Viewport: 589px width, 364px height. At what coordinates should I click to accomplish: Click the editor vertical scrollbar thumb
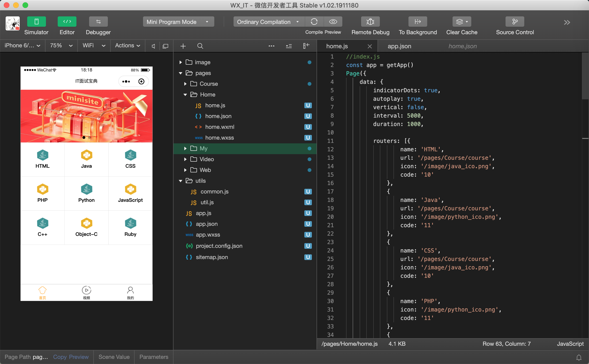coord(585,76)
